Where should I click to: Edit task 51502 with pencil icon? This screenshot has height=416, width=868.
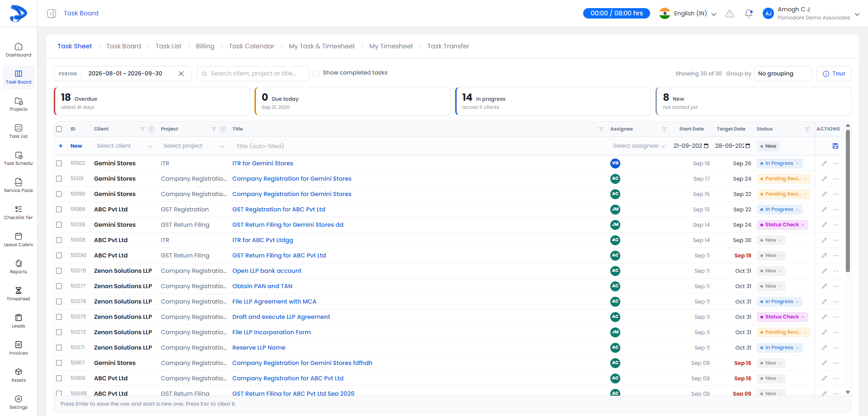824,164
